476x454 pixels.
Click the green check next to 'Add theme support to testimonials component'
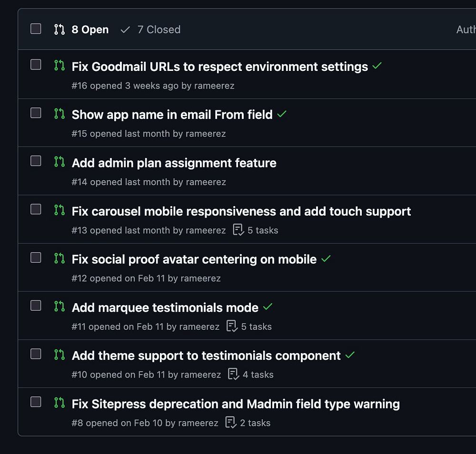[x=350, y=355]
